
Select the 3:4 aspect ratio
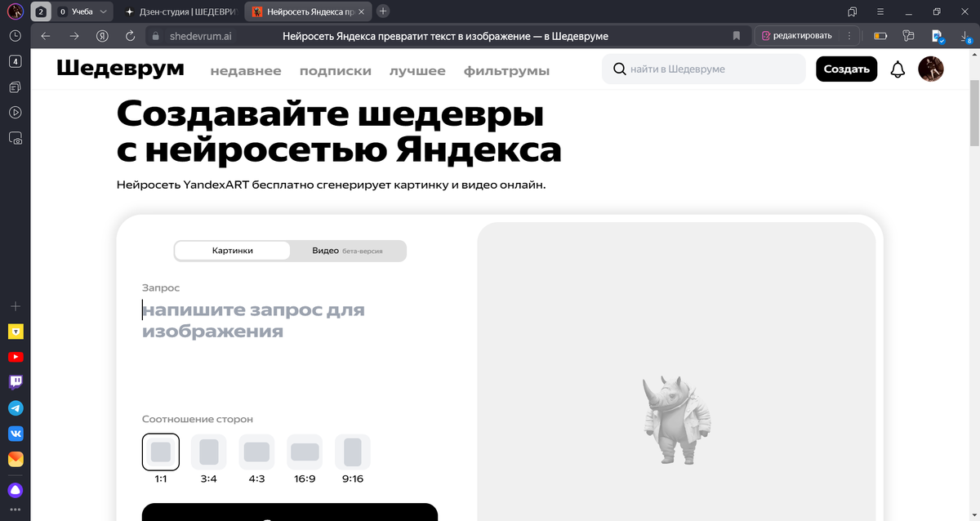[x=209, y=452]
